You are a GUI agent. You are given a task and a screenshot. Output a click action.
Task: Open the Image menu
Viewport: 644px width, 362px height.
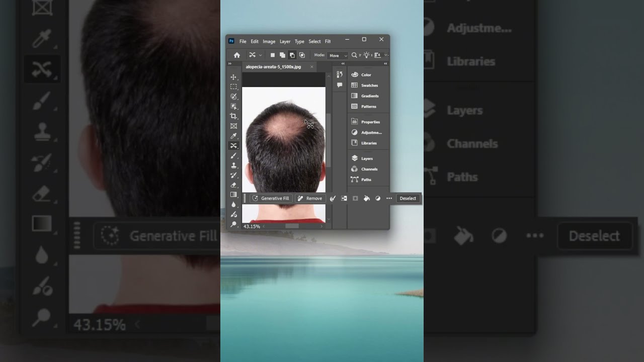tap(269, 42)
